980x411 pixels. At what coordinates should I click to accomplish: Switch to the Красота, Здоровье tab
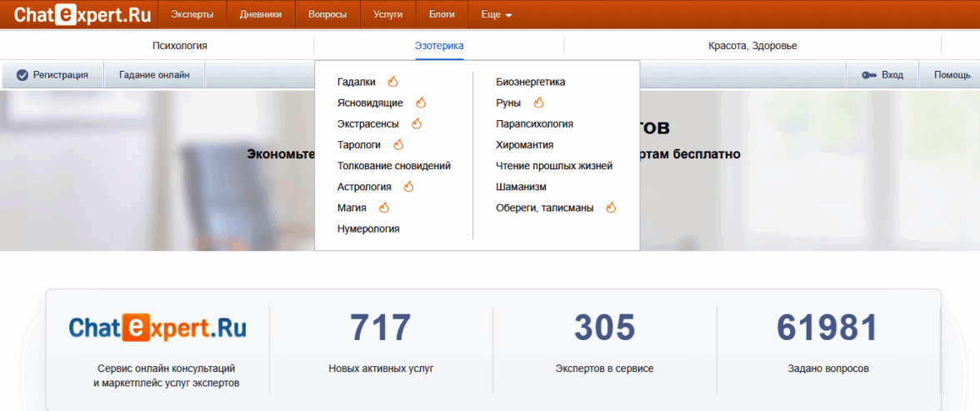point(753,46)
